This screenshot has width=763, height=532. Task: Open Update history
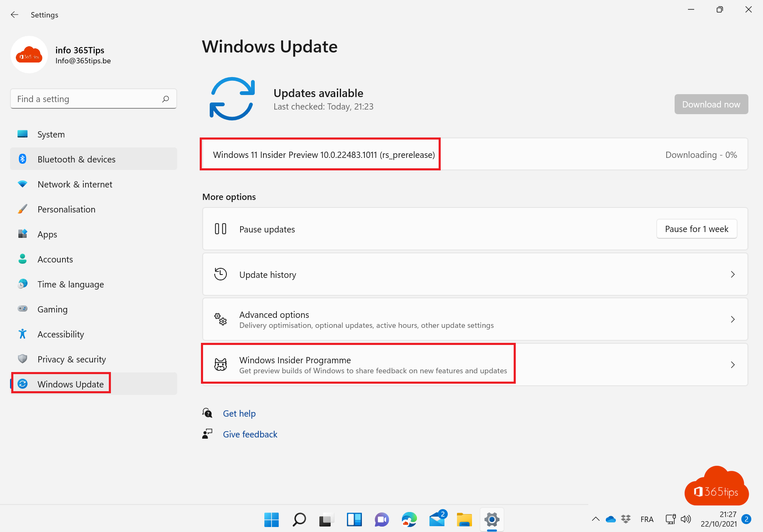(475, 274)
